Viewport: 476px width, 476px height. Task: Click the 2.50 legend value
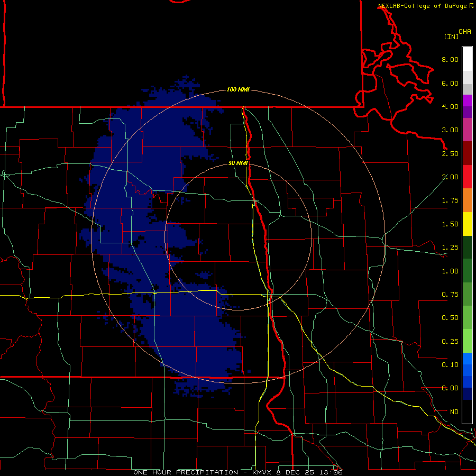(450, 153)
